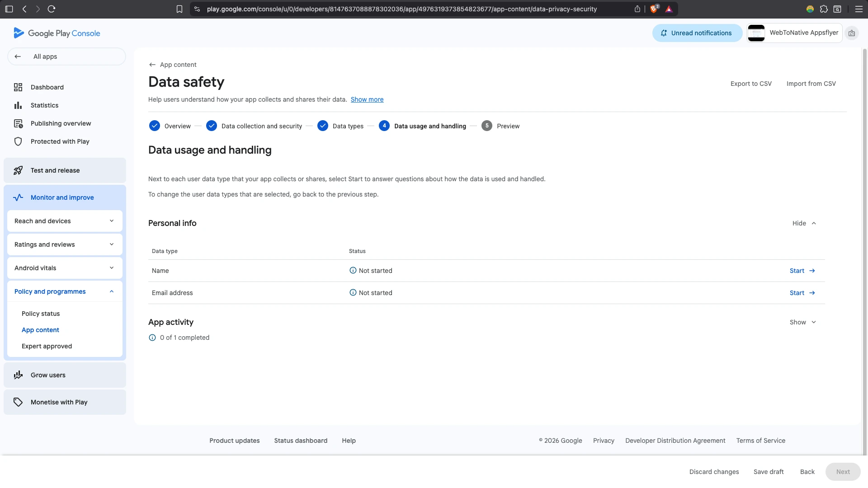Click the account icon at top right
The image size is (868, 488).
[x=852, y=33]
